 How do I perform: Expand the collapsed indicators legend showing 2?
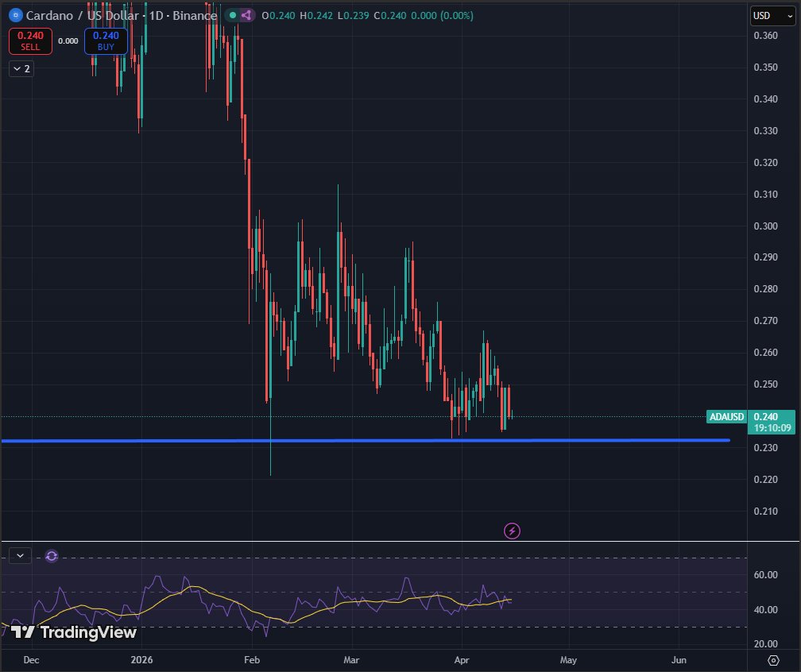click(x=21, y=68)
